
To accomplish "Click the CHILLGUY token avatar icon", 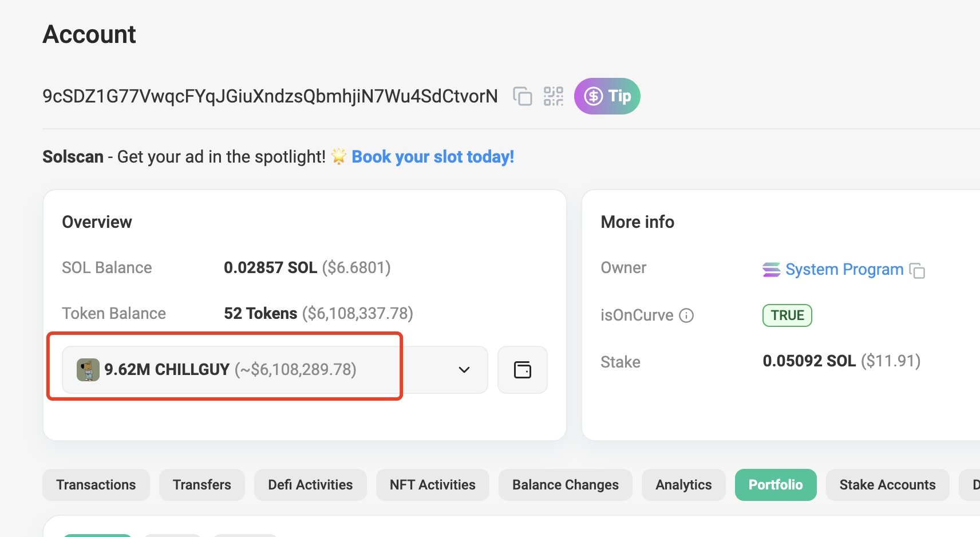I will tap(88, 370).
